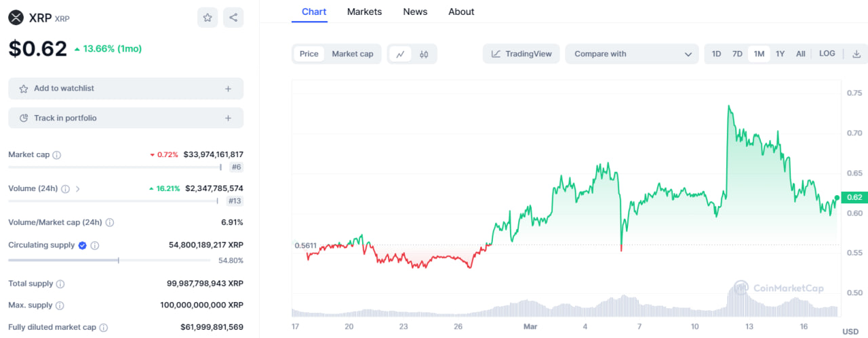
Task: Click the Mar date axis label
Action: coord(530,326)
